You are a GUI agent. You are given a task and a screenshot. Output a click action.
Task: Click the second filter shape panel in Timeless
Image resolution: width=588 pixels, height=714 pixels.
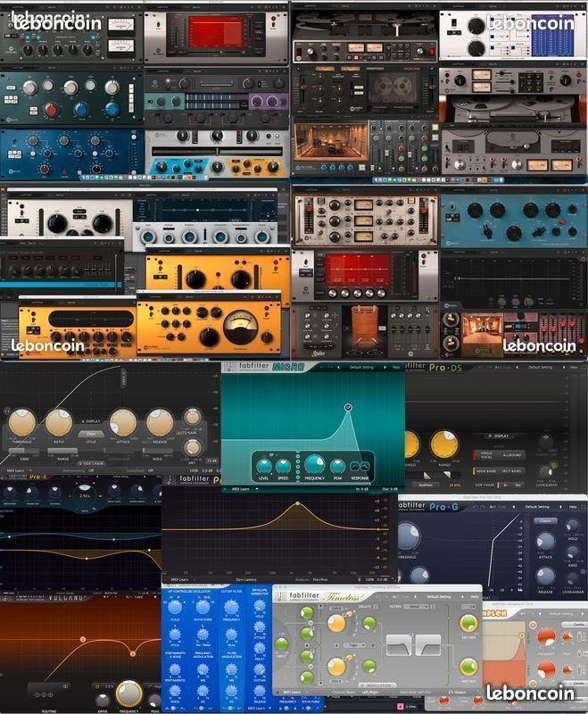[428, 645]
